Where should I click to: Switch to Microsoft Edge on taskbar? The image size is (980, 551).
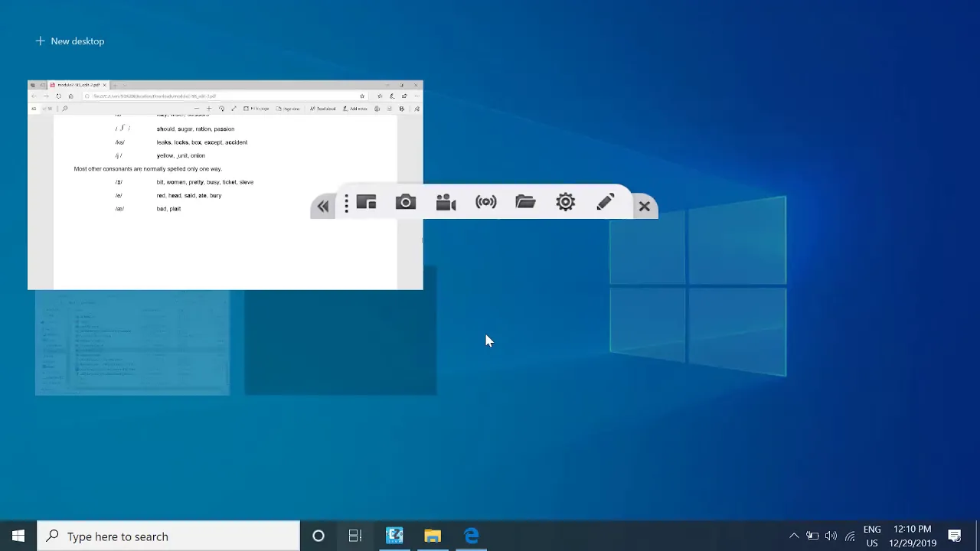(471, 536)
